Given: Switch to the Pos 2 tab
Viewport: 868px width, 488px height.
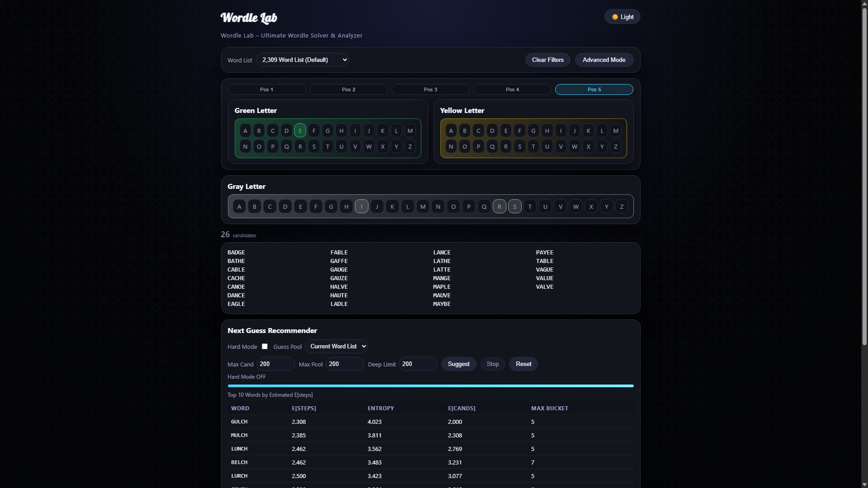Looking at the screenshot, I should pyautogui.click(x=348, y=89).
